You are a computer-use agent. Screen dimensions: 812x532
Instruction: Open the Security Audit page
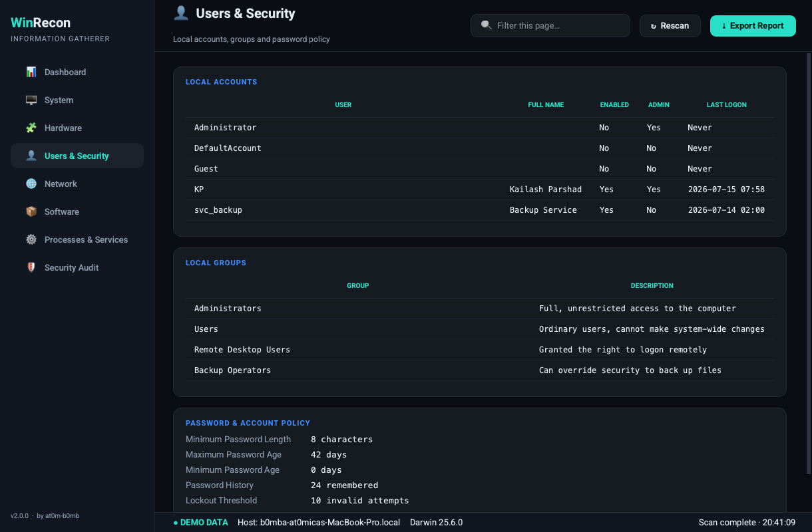click(77, 267)
